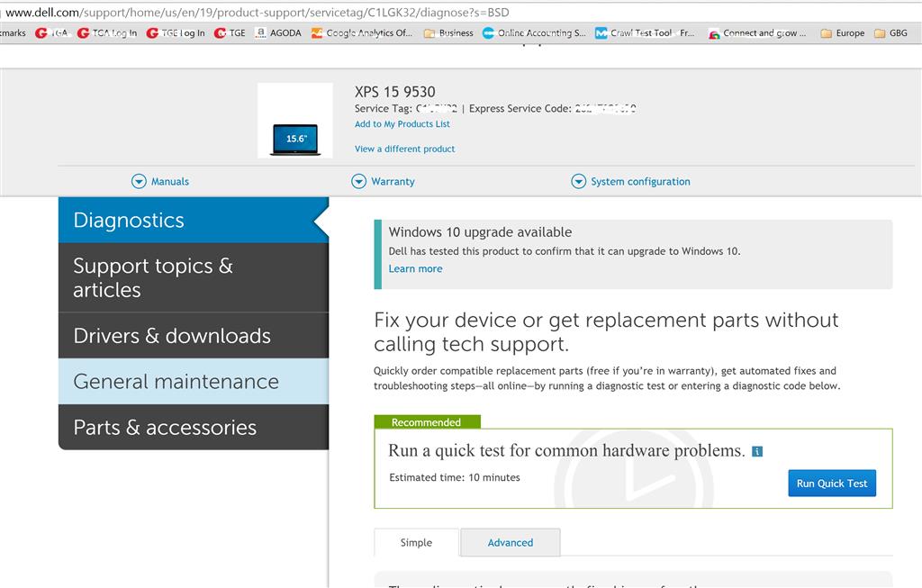The width and height of the screenshot is (922, 588).
Task: Open the Online Accounting bookmark
Action: click(x=534, y=33)
